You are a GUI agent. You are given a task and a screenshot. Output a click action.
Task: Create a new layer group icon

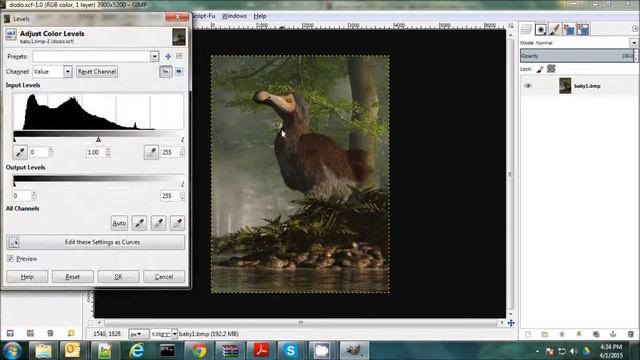[545, 334]
